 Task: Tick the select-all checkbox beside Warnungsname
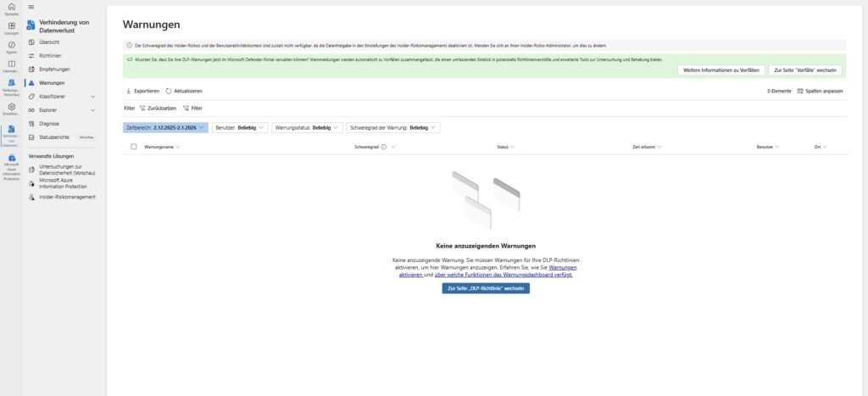point(134,147)
